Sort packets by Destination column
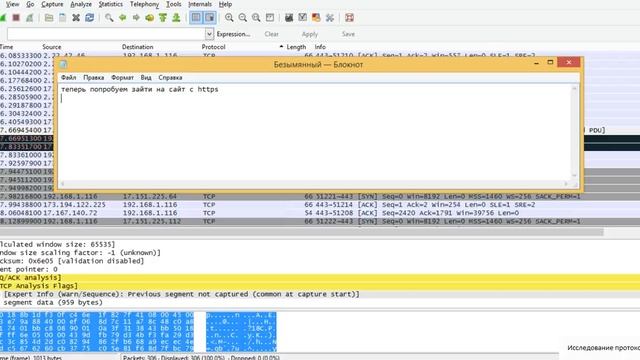Screen dimensions: 640x360 [138, 47]
